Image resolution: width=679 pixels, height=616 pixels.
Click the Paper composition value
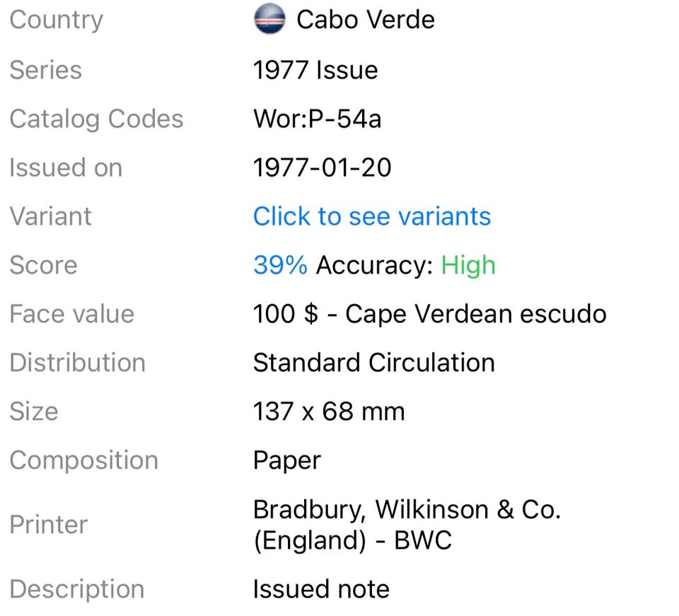click(286, 460)
